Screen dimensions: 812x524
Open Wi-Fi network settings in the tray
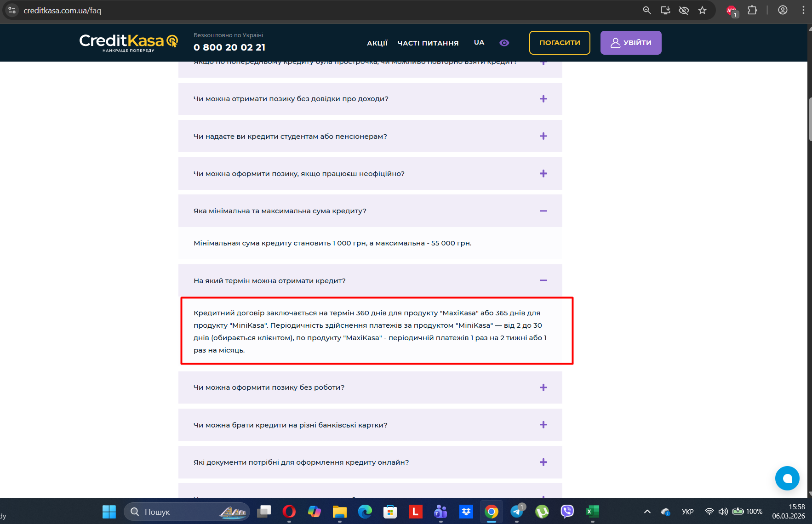tap(709, 512)
